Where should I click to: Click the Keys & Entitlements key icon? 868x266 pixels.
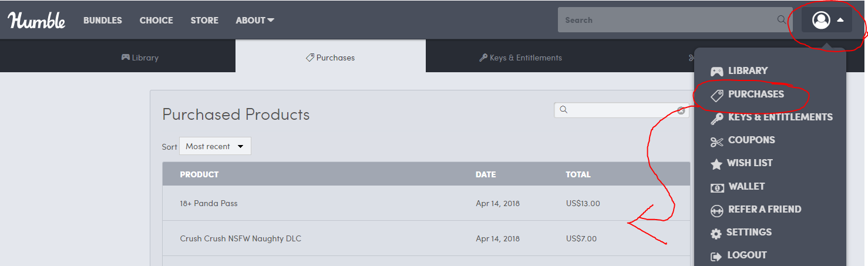pos(716,117)
